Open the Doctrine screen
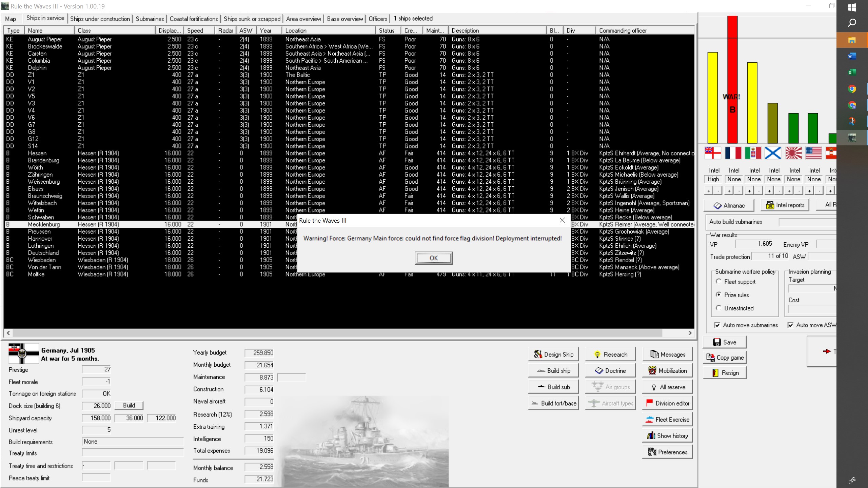This screenshot has width=868, height=488. (x=610, y=370)
